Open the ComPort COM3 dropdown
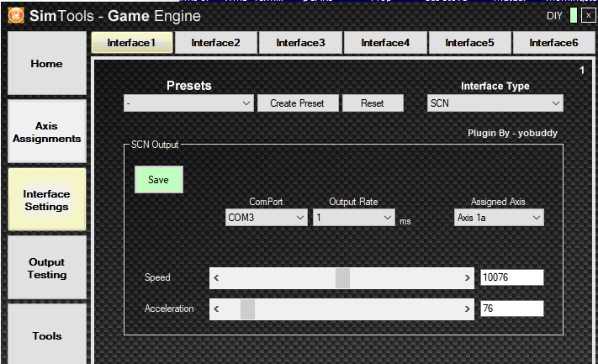598x364 pixels. coord(267,218)
